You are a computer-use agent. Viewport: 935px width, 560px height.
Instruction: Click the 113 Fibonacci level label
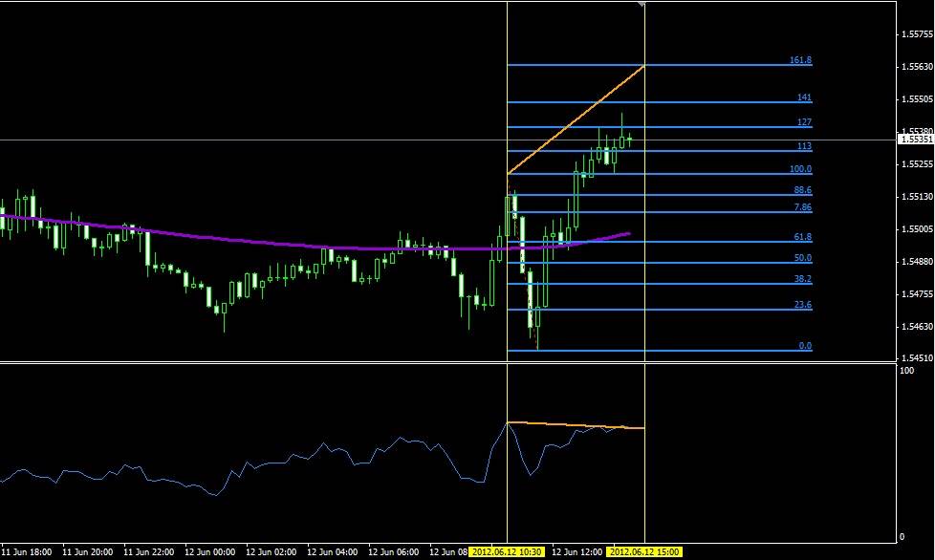coord(803,145)
